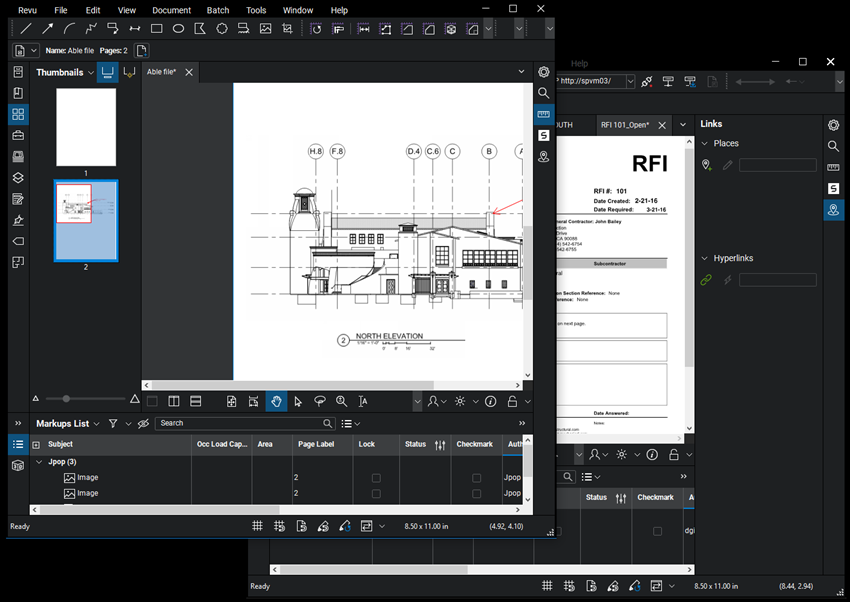Open the Thumbnails panel dropdown
Viewport: 850px width, 602px height.
tap(90, 73)
